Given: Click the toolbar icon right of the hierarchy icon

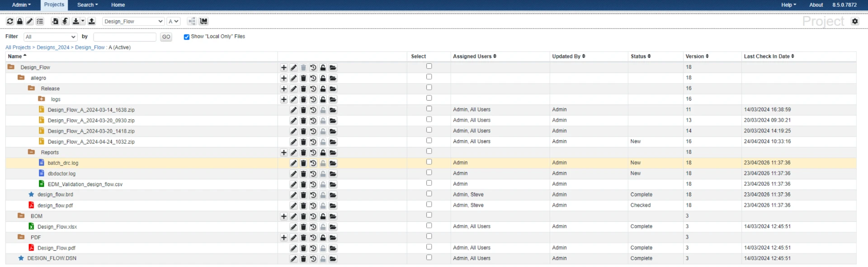Looking at the screenshot, I should click(x=204, y=21).
